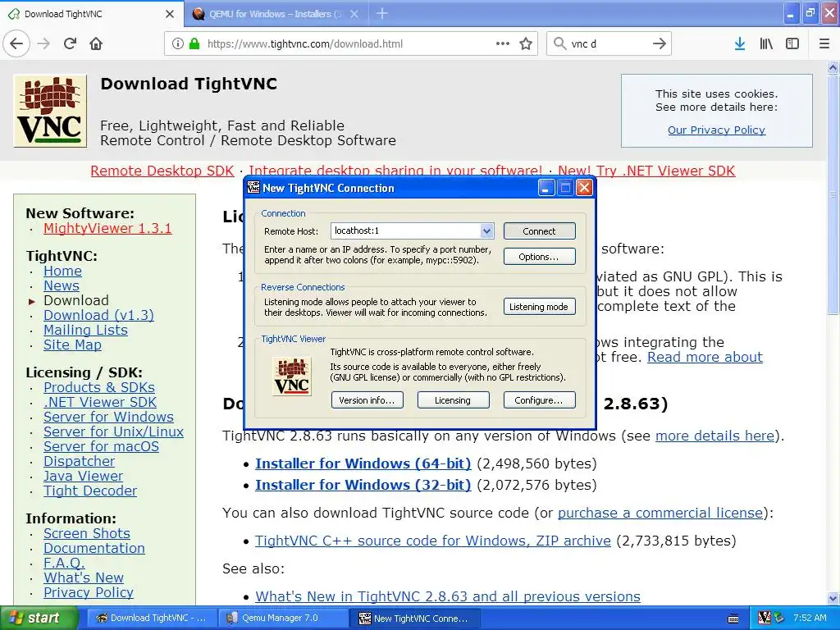Image resolution: width=840 pixels, height=630 pixels.
Task: Open Tight Decoder link
Action: [90, 491]
